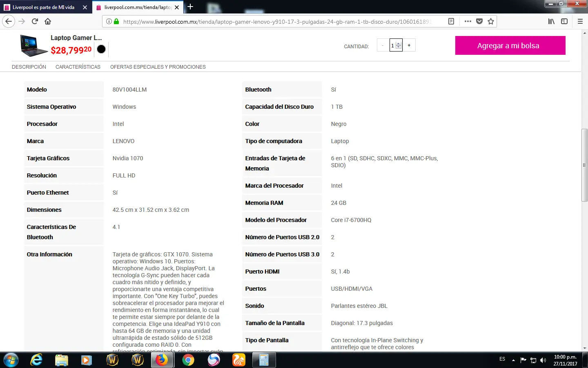Click the Agregar a mi bolsa button
Screen dimensions: 588x368
click(510, 45)
